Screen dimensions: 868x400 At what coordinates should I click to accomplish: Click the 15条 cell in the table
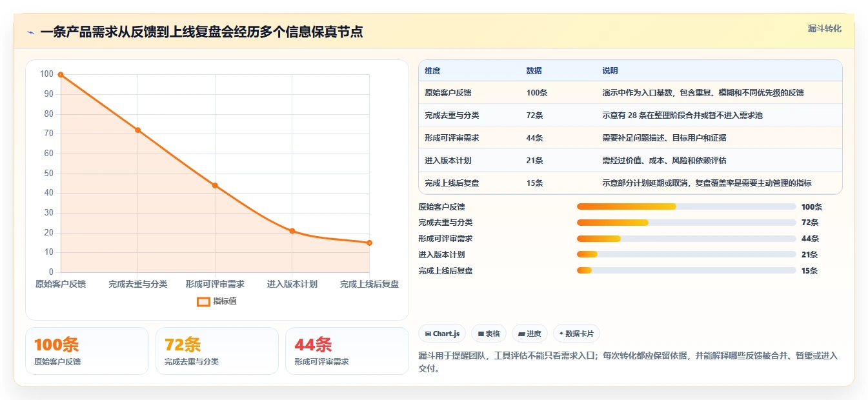(534, 183)
